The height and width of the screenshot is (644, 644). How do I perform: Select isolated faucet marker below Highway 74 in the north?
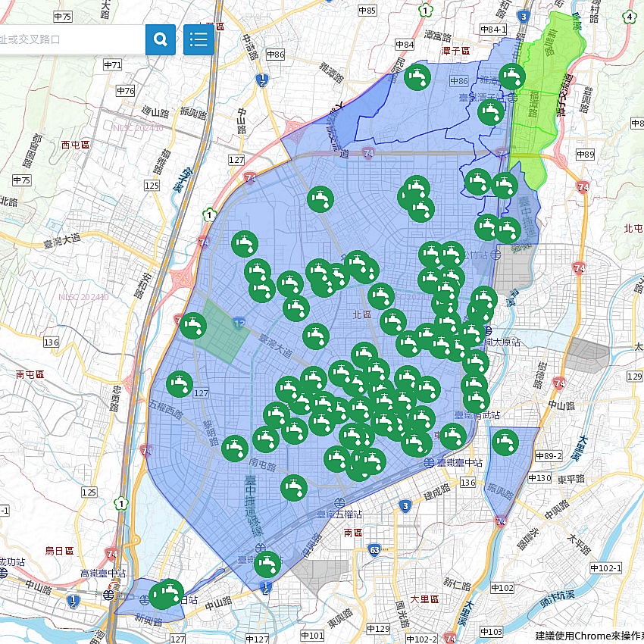pyautogui.click(x=320, y=199)
